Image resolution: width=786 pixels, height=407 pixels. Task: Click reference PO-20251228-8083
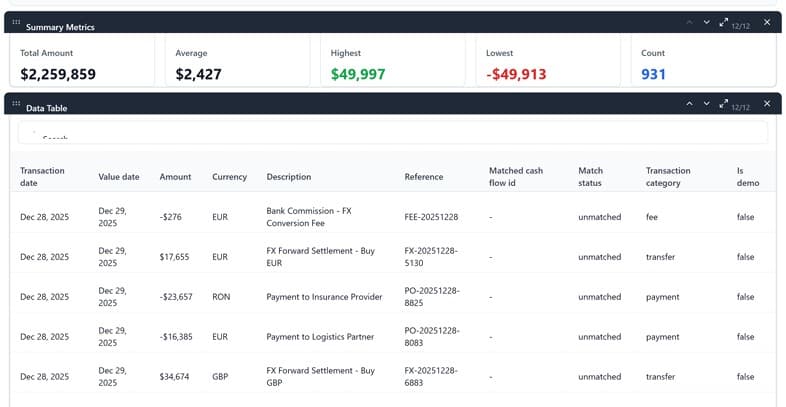pos(432,337)
